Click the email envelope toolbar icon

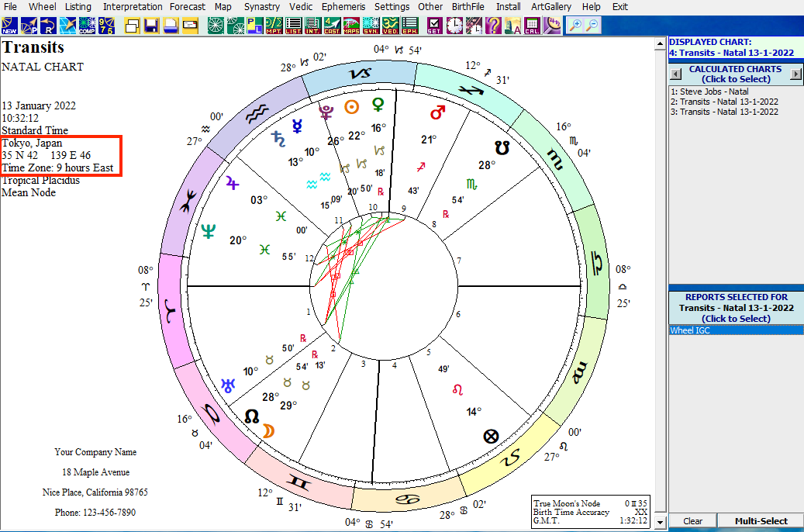click(x=190, y=26)
